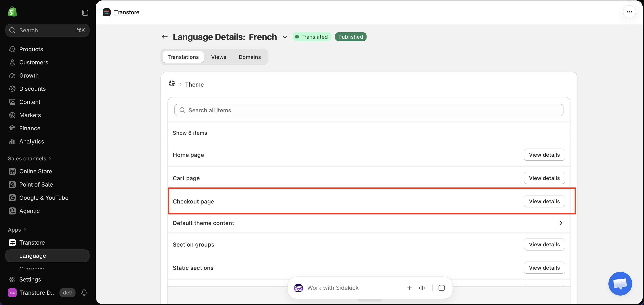This screenshot has width=644, height=305.
Task: Open the Online Store sales channel
Action: click(x=36, y=171)
